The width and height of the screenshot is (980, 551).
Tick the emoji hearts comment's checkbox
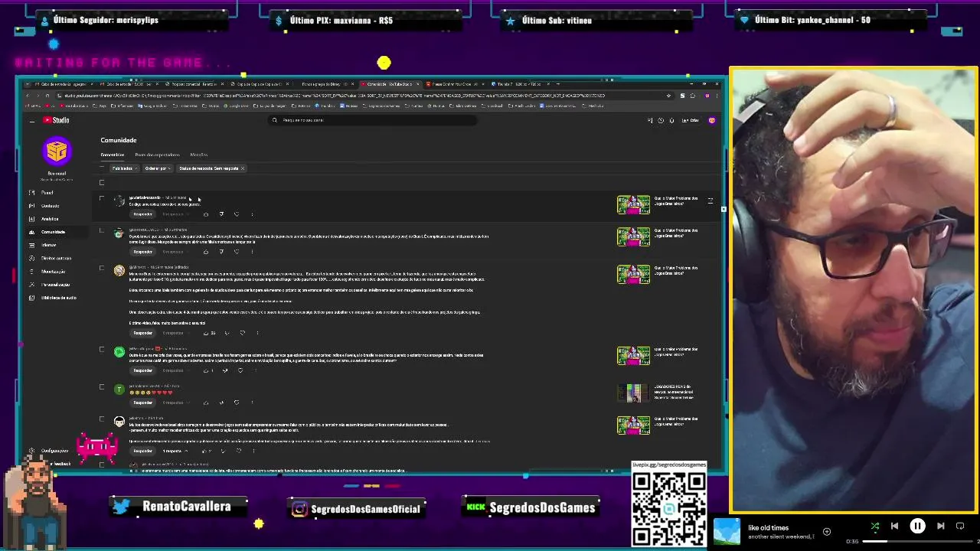tap(102, 386)
